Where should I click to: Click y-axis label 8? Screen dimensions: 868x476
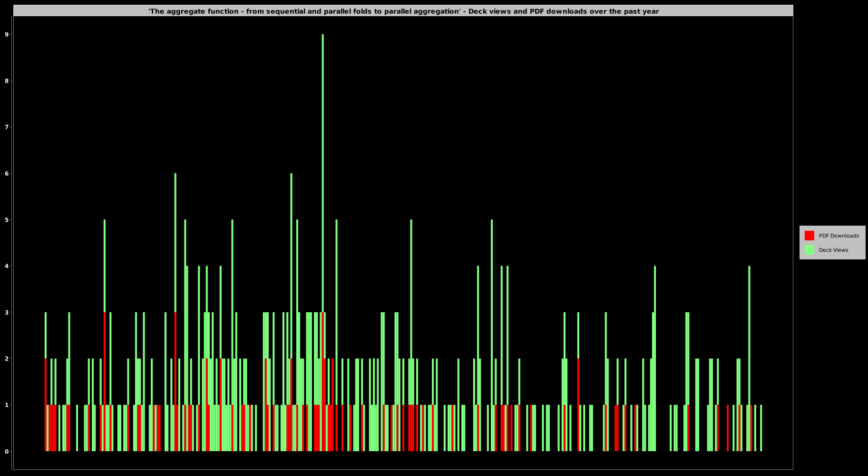click(7, 81)
